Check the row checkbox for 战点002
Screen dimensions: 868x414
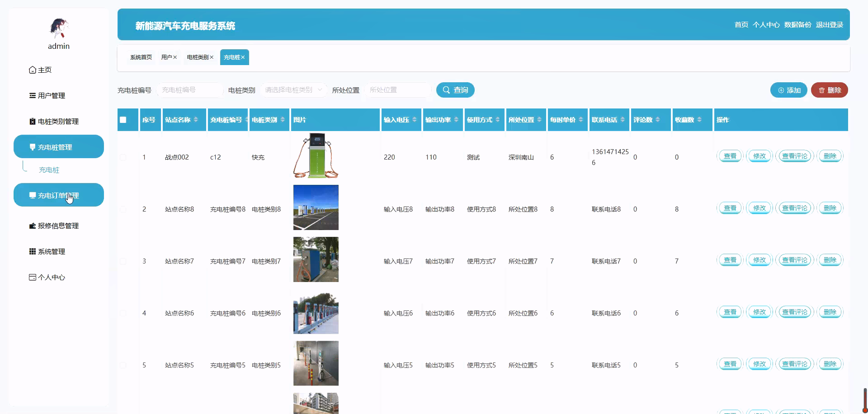pos(123,157)
